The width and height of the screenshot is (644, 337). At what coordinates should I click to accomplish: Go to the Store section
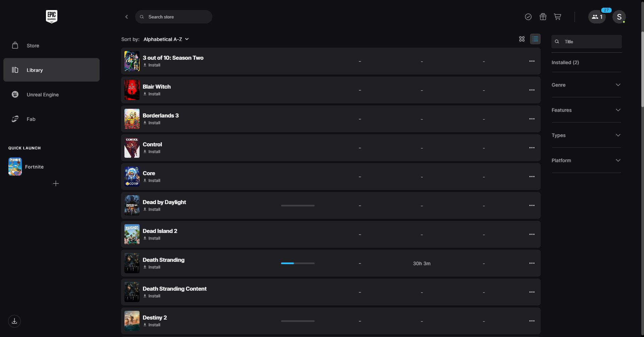tap(33, 45)
